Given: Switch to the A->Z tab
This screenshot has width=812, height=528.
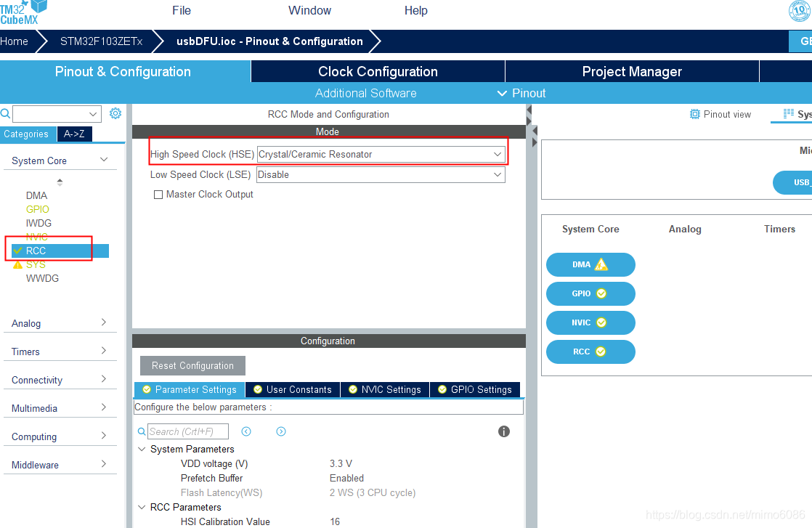Looking at the screenshot, I should click(x=74, y=134).
